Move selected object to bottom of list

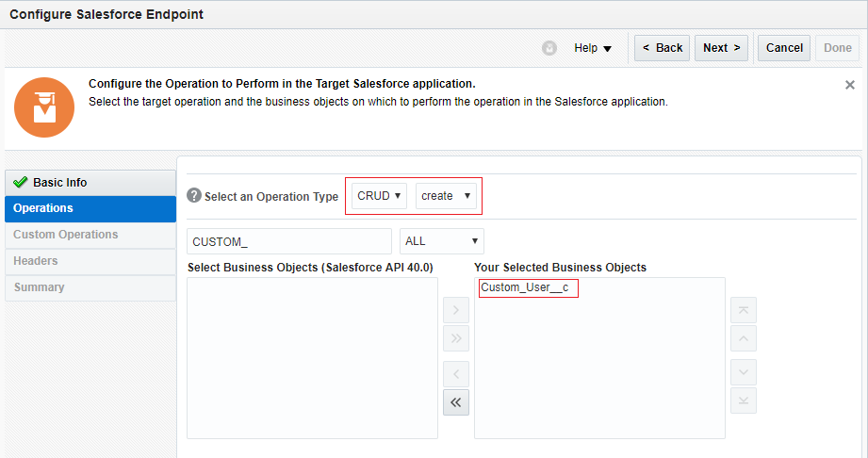coord(744,401)
